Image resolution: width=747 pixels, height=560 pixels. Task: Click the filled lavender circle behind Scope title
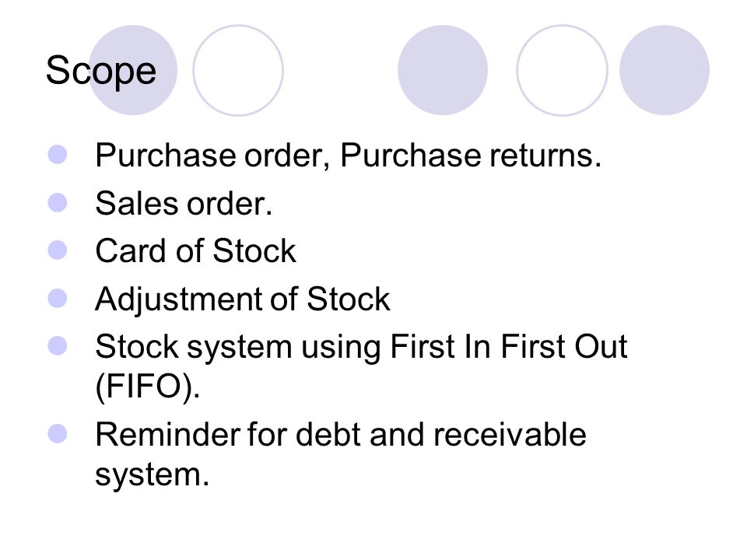tap(132, 70)
